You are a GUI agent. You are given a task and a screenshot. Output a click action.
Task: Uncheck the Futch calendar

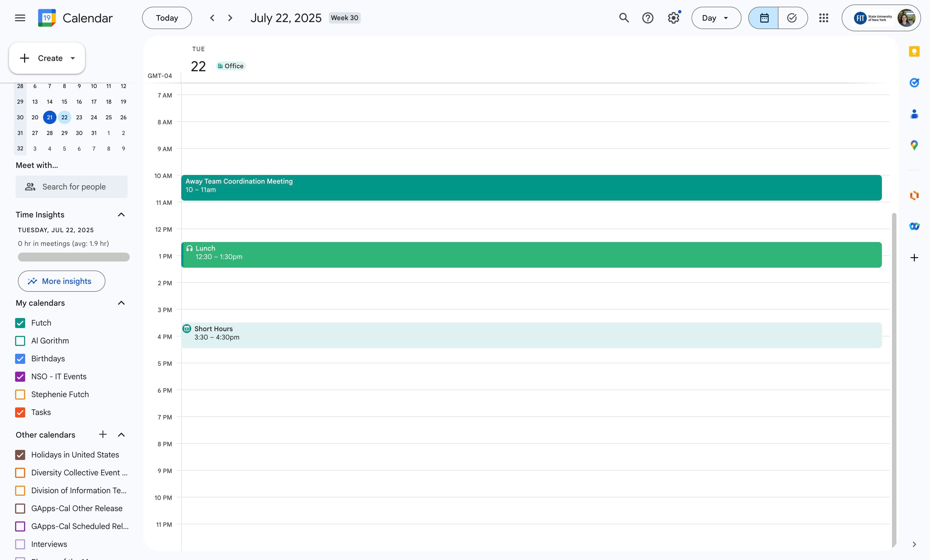pyautogui.click(x=20, y=323)
